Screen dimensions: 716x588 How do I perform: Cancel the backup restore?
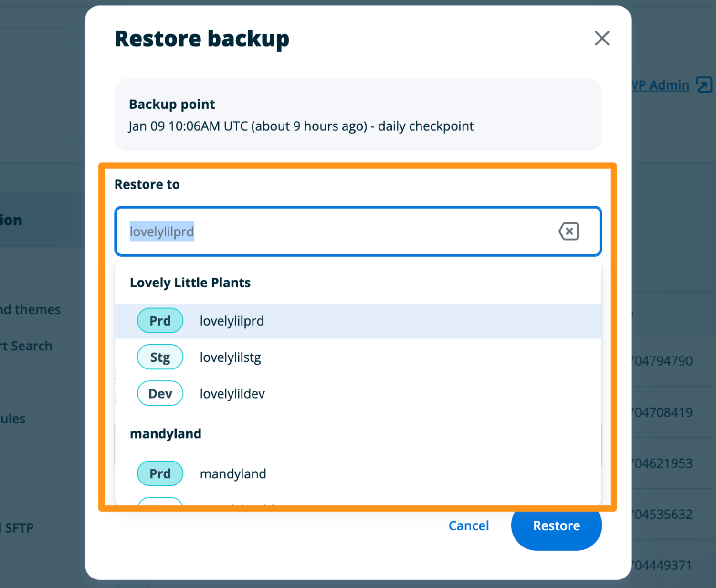pyautogui.click(x=469, y=525)
